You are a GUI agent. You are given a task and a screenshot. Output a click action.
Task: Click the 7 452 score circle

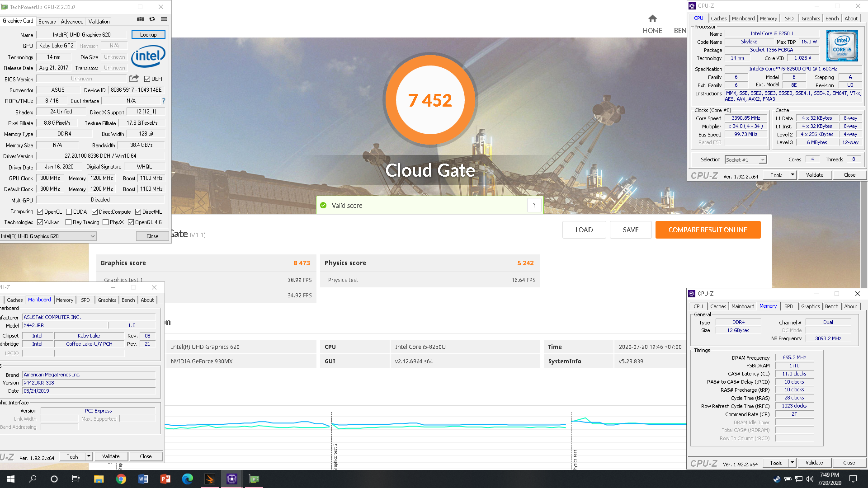(430, 100)
